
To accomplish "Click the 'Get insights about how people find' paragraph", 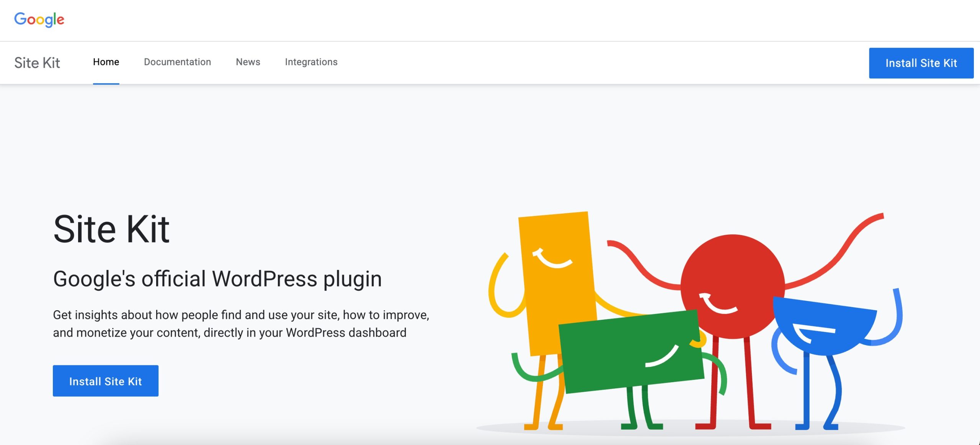I will tap(241, 324).
